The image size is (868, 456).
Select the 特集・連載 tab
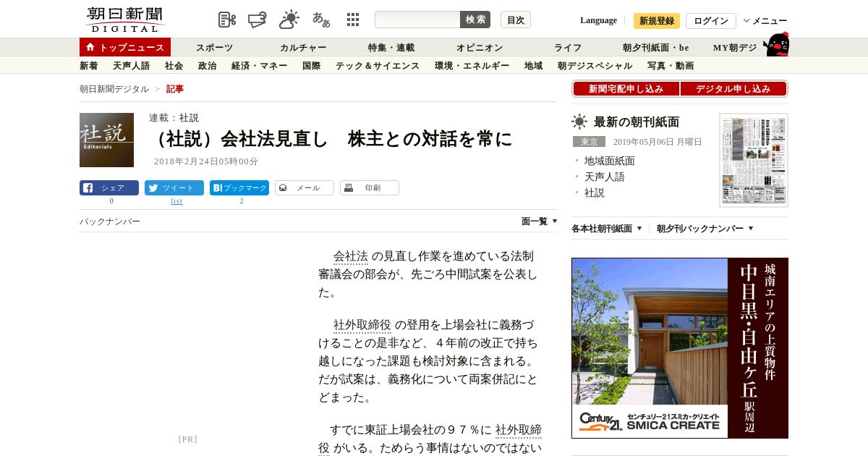tap(391, 48)
